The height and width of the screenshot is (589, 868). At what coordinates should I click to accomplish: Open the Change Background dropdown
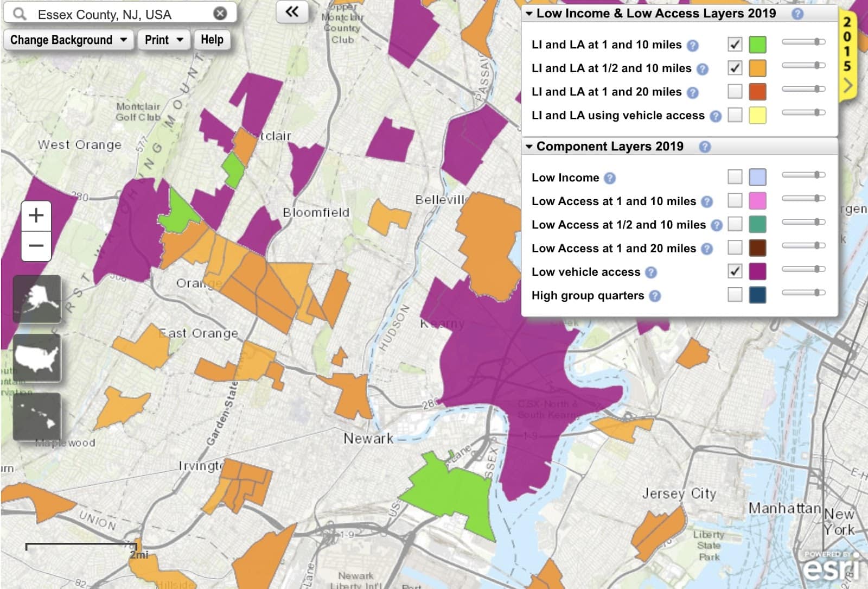[68, 40]
